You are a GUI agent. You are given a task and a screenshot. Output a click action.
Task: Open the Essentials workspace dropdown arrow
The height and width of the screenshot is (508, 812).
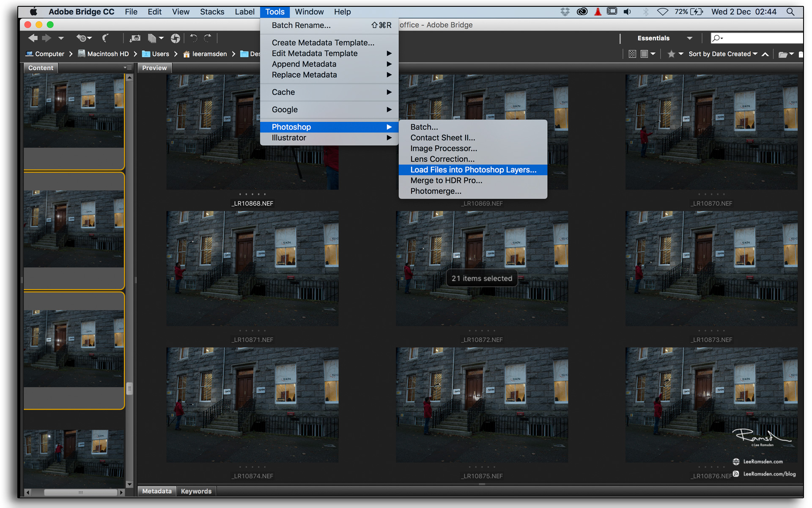point(690,38)
